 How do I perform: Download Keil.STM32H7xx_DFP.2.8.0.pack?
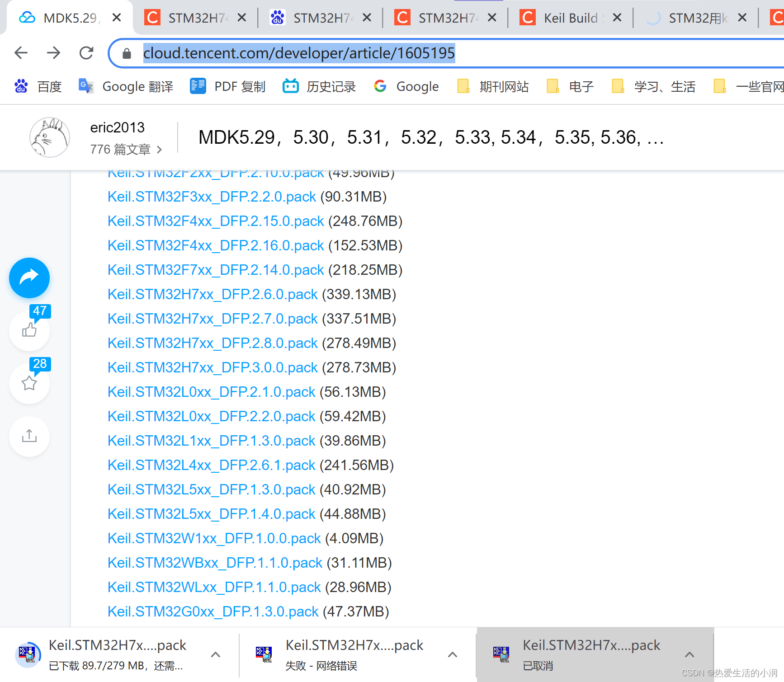[213, 343]
